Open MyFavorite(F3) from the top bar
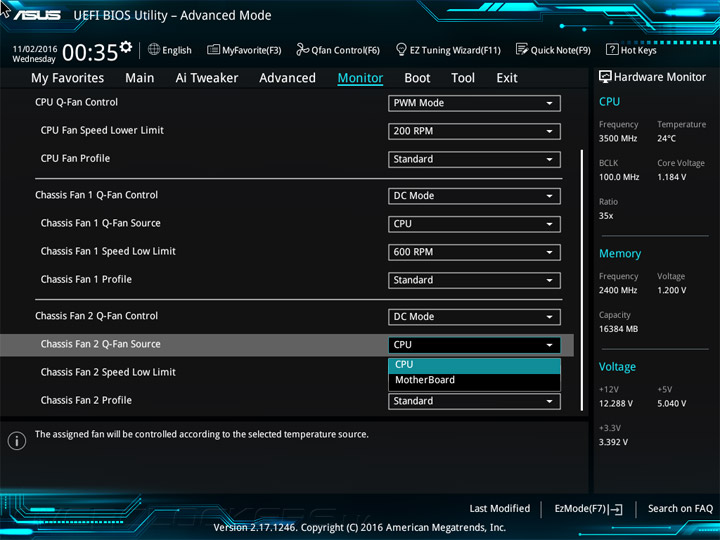 point(244,50)
